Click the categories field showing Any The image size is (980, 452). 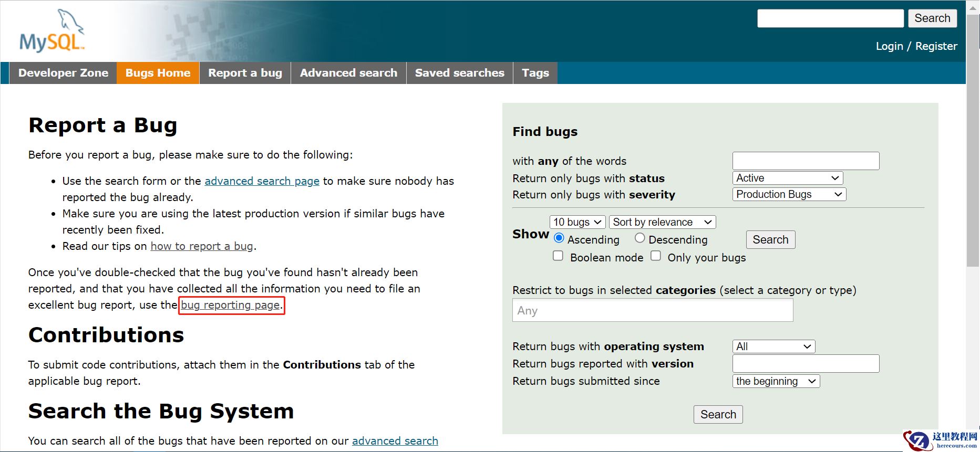point(653,310)
